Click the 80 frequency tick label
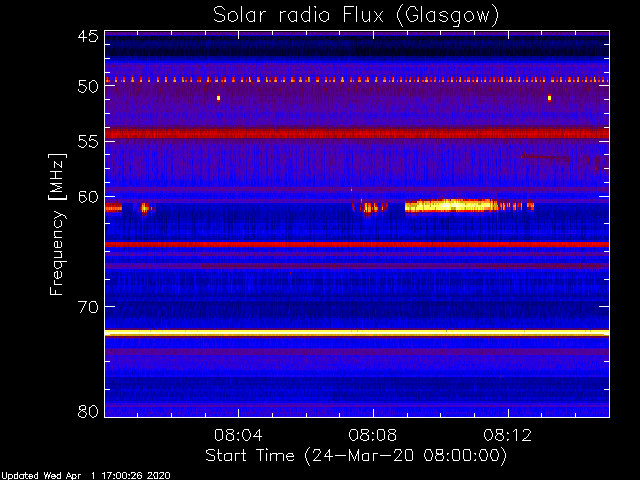640x480 pixels. (x=88, y=411)
